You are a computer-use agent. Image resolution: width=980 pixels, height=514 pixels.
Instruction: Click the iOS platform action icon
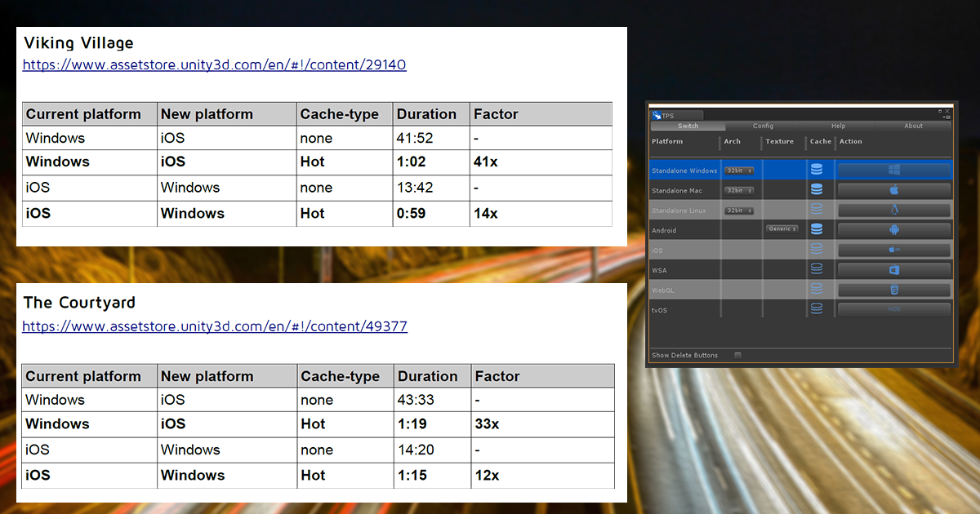pos(893,250)
